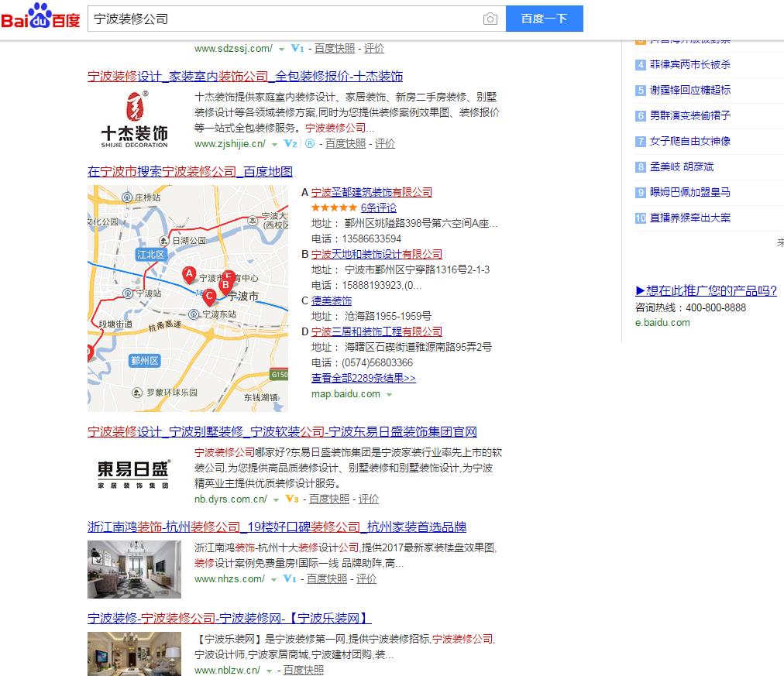Open hot topic 5 谢霆锋回应糖超标

[x=690, y=90]
